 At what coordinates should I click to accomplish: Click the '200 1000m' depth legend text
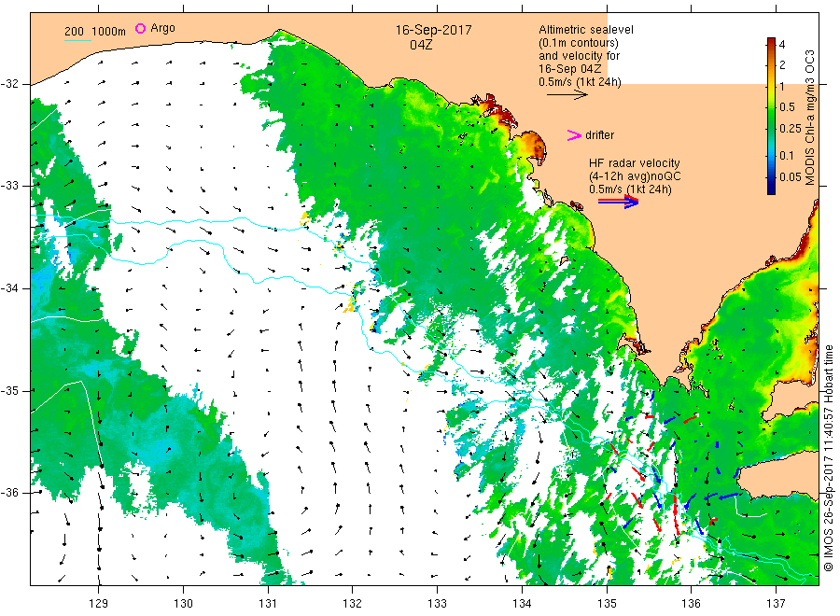(x=95, y=32)
